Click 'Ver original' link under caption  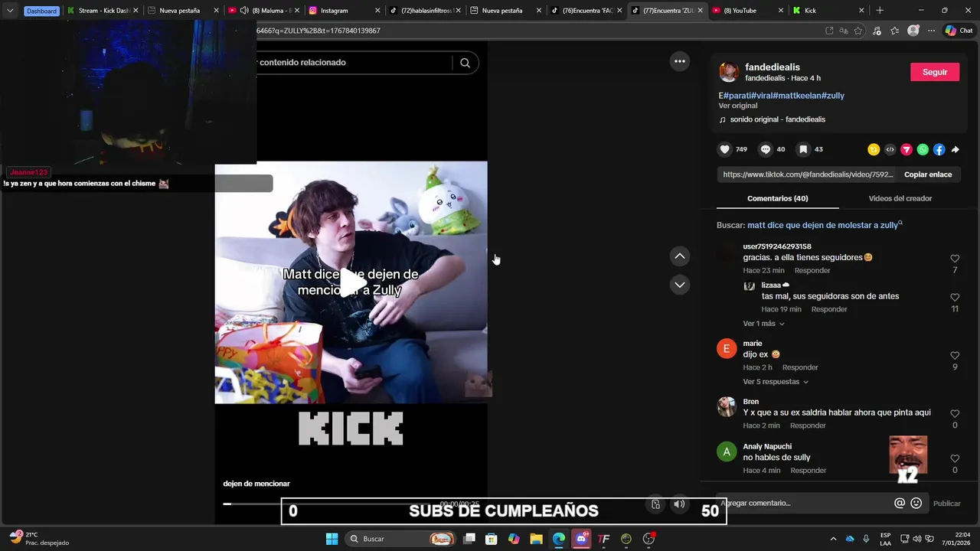(x=737, y=106)
